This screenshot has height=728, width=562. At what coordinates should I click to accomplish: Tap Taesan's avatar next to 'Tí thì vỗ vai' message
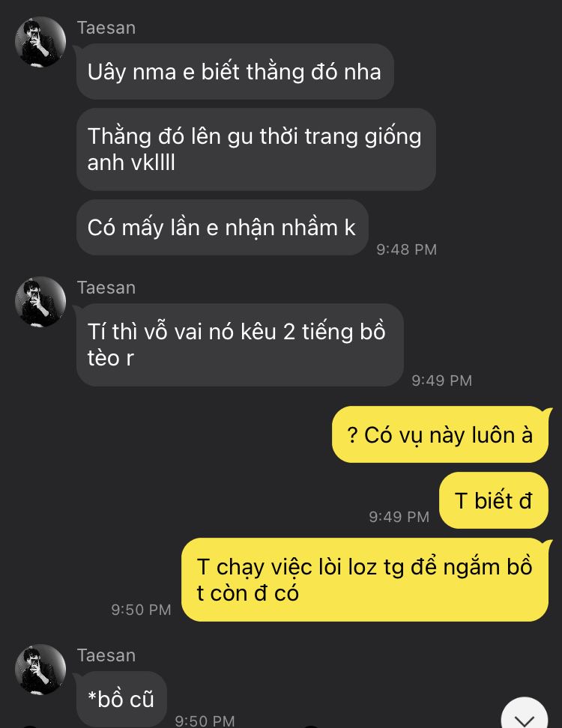[x=40, y=302]
